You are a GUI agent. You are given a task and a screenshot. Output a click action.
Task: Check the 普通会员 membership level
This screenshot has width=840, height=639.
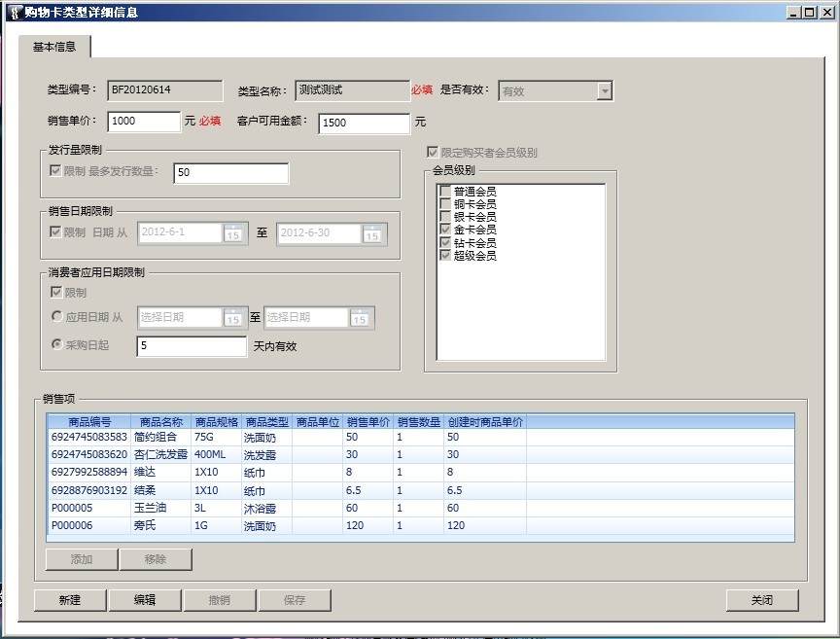click(x=445, y=192)
